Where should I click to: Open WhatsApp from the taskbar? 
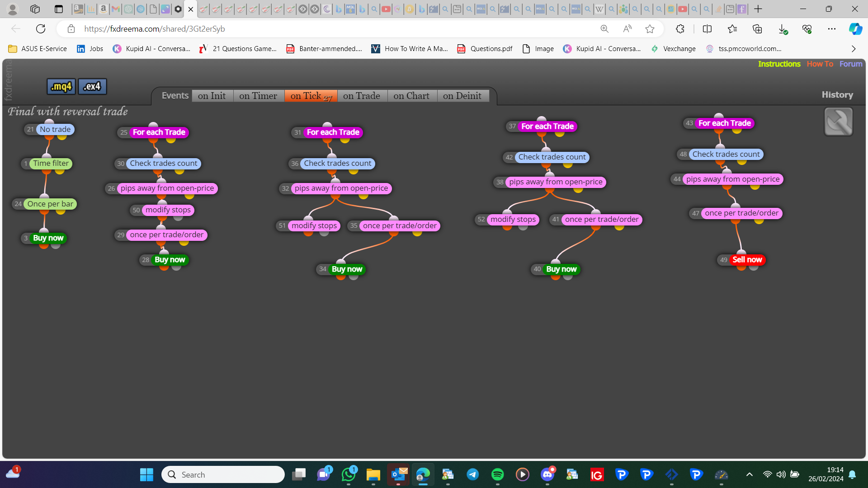pos(349,474)
